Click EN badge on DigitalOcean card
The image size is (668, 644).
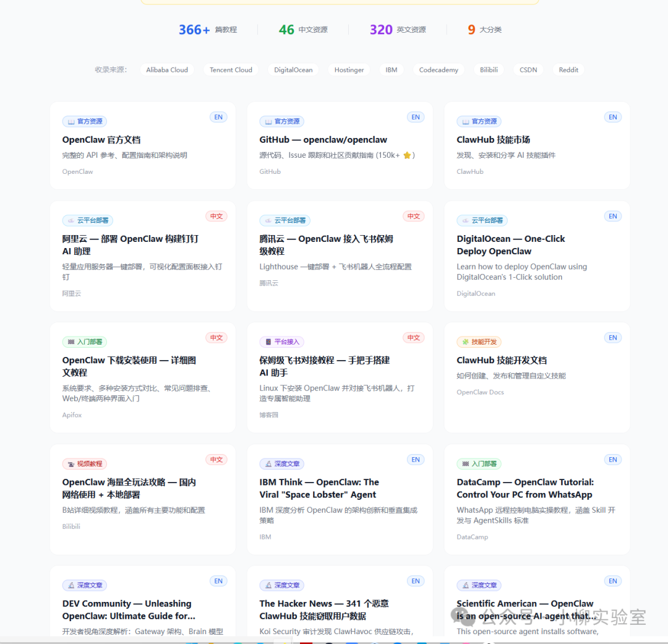[613, 216]
